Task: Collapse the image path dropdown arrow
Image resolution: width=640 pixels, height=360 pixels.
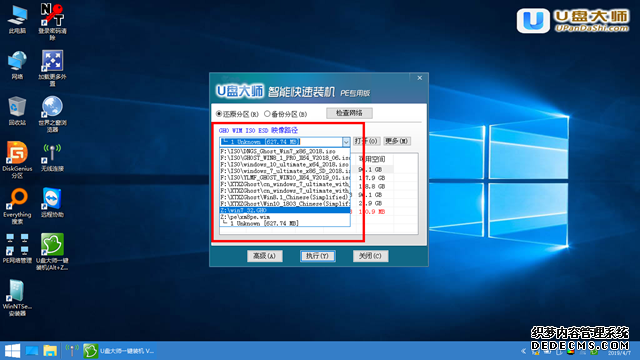Action: click(346, 142)
